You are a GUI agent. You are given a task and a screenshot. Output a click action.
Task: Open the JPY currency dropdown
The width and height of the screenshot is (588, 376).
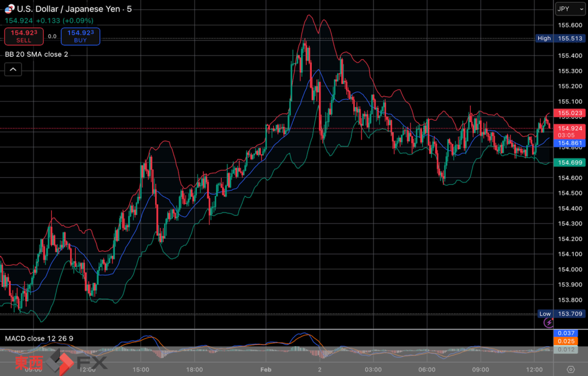pos(569,9)
